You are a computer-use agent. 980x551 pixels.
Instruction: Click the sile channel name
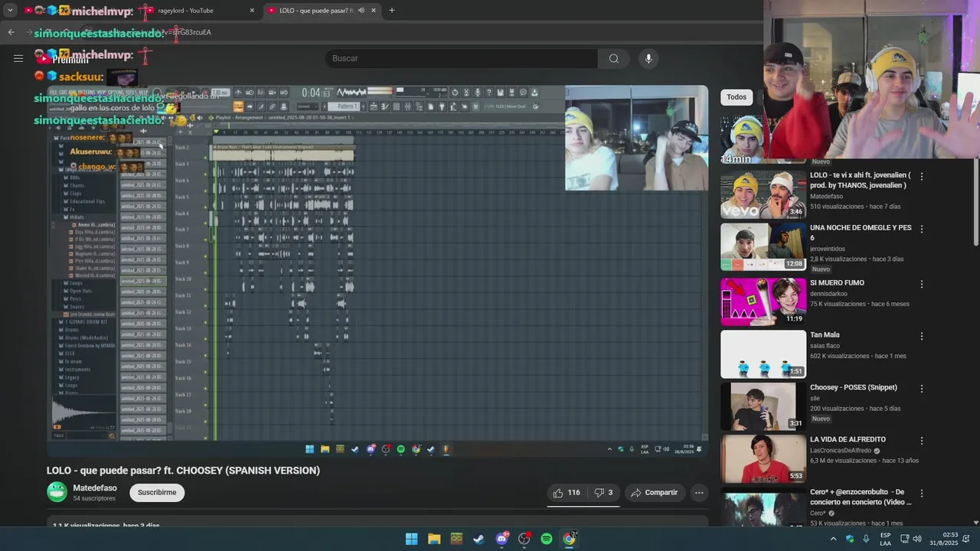(815, 398)
